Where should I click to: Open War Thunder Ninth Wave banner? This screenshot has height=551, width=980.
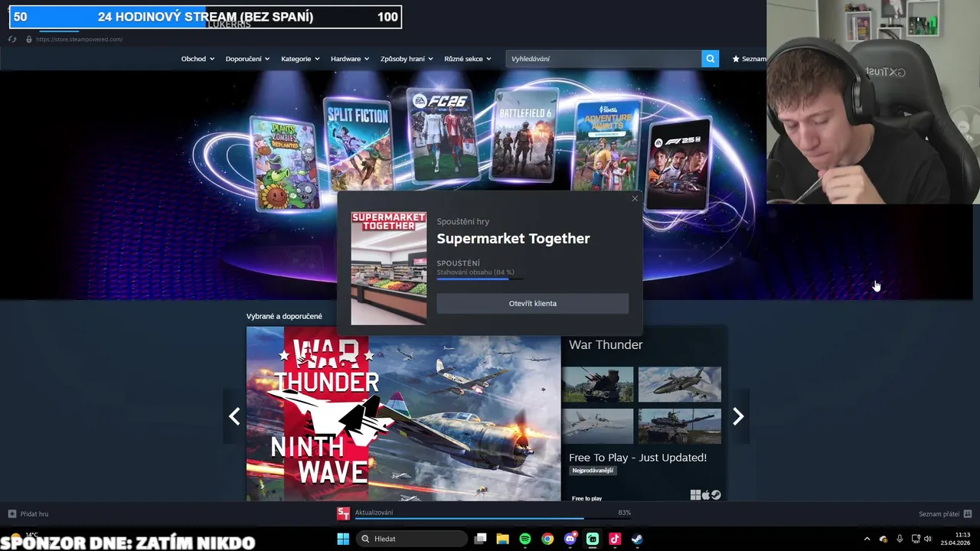tap(403, 414)
